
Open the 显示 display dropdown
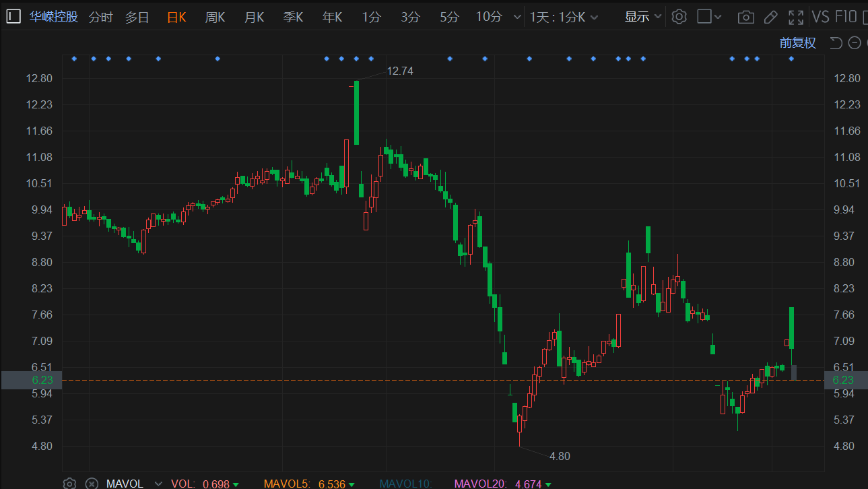pos(642,17)
